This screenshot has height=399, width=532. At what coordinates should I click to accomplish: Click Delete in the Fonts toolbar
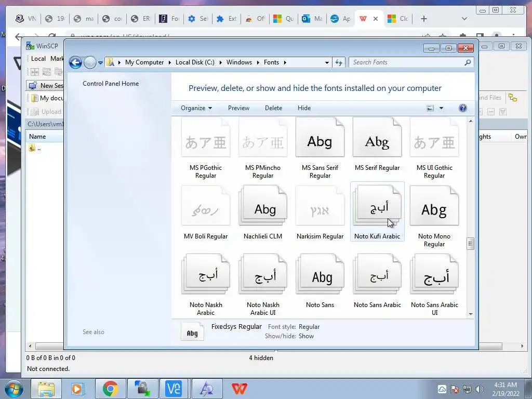[x=273, y=108]
